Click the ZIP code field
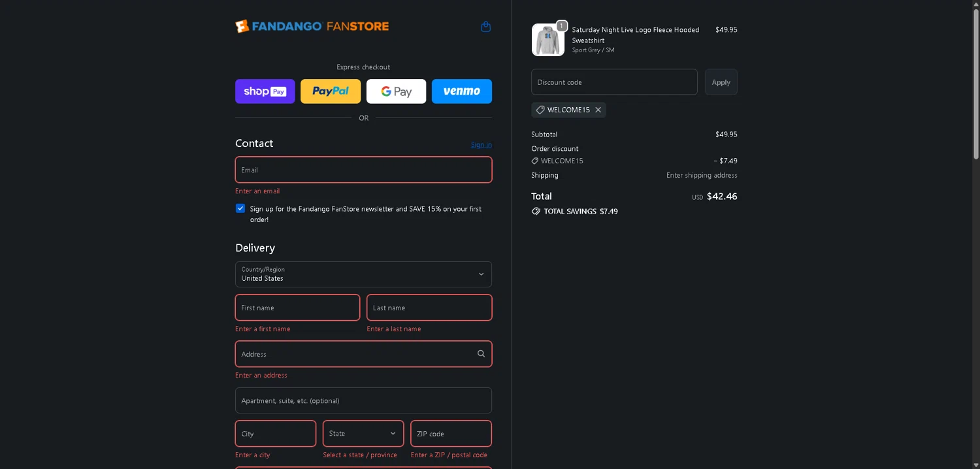Viewport: 980px width, 469px height. (x=451, y=434)
